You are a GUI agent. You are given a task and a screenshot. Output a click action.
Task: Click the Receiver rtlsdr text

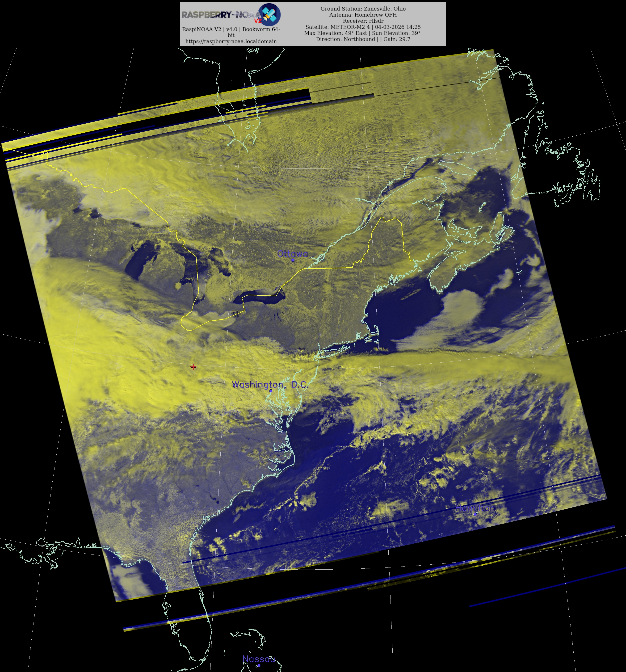363,21
